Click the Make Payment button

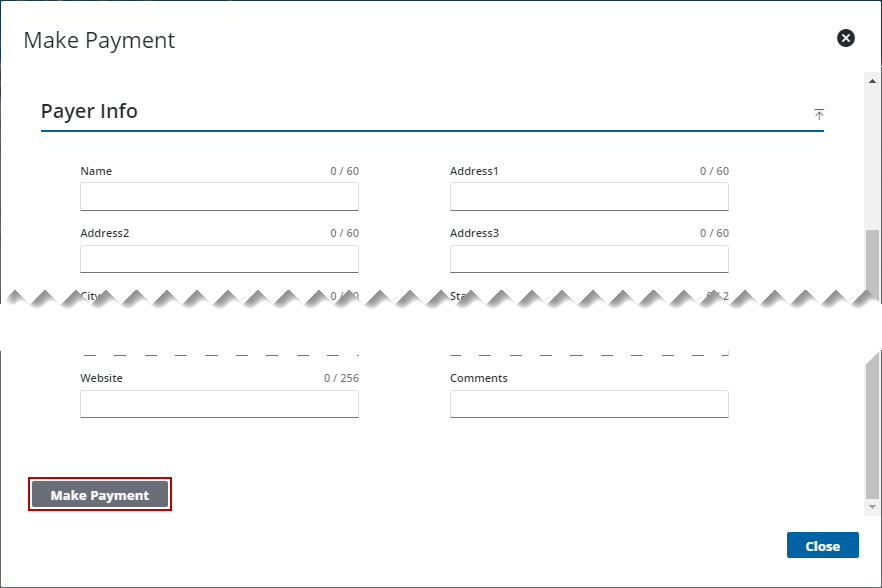(99, 493)
